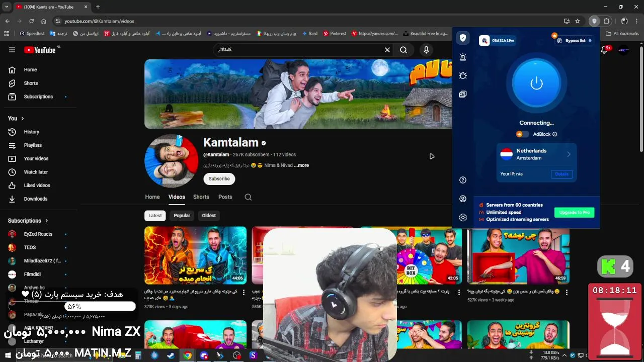Click the VPN Details button
Screen dimensions: 644x362
point(561,174)
